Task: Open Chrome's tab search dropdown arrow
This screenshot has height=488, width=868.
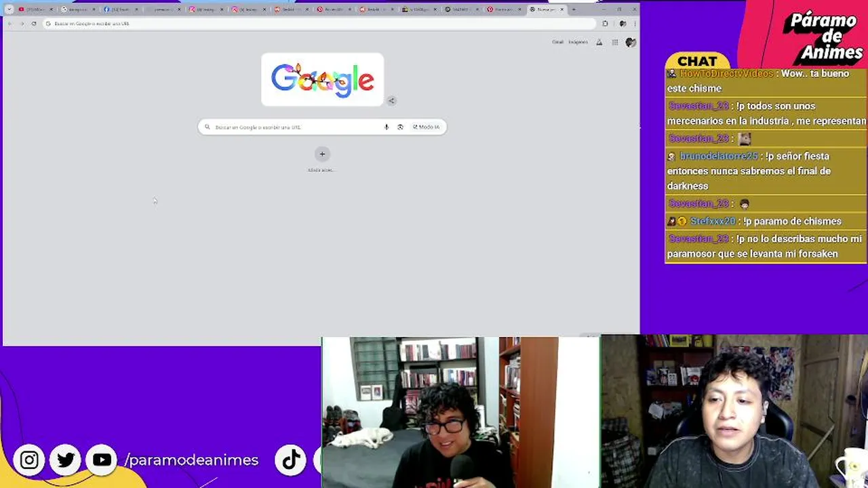Action: (x=9, y=9)
